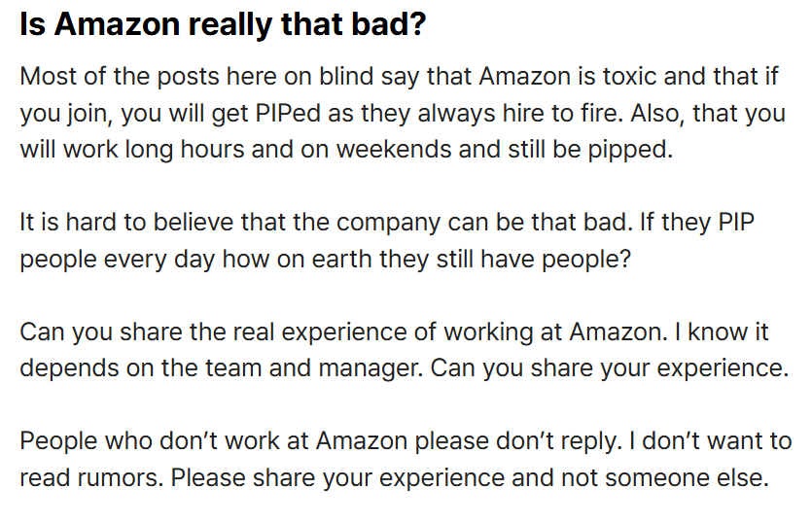The width and height of the screenshot is (812, 524).
Task: Click the paragraph starting 'People who don't work'
Action: 406,459
